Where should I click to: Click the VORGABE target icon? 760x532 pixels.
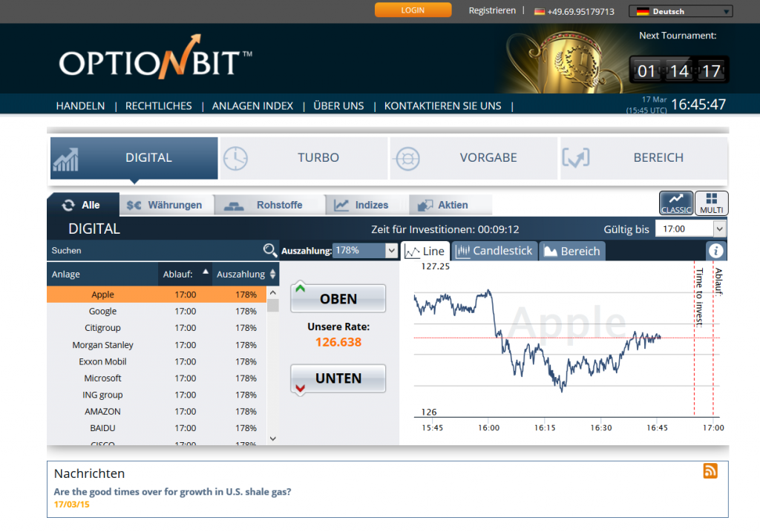407,159
